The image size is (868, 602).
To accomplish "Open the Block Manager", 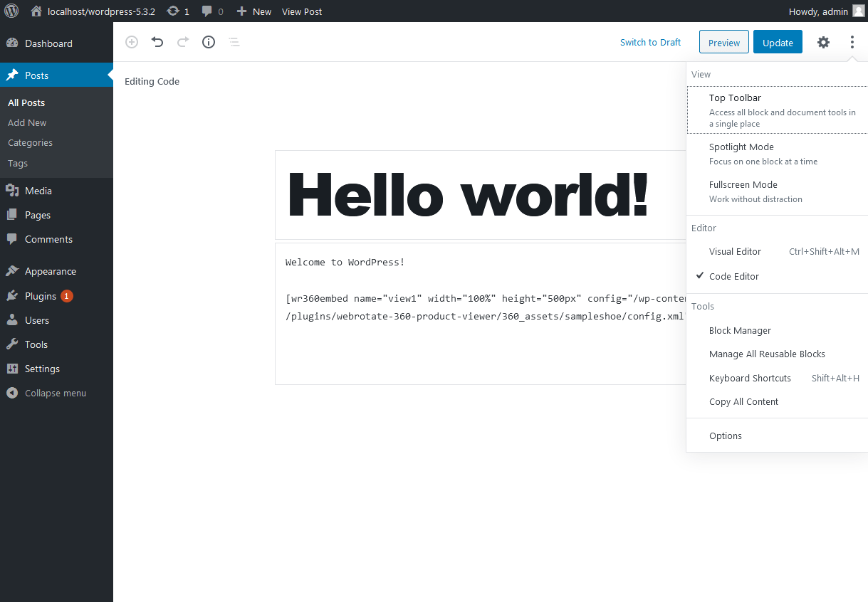I will [x=740, y=330].
